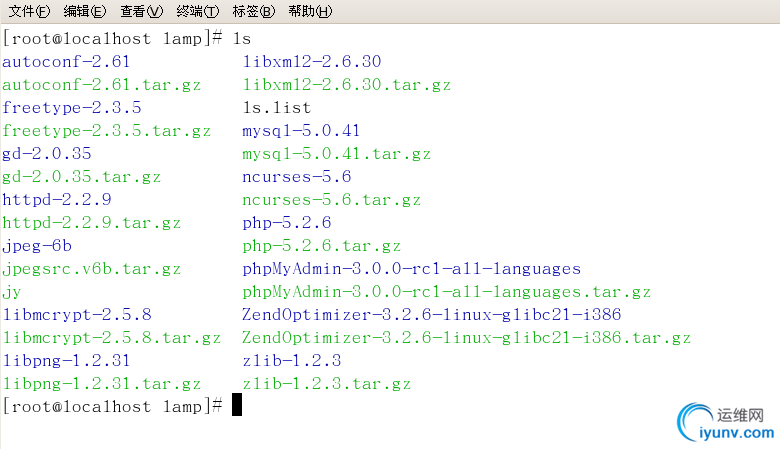Click the terminal cursor block at the prompt
Screen dimensions: 780x449
[x=237, y=405]
